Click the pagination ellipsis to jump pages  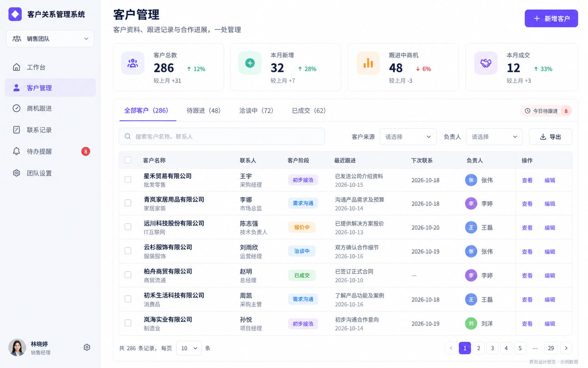point(535,348)
